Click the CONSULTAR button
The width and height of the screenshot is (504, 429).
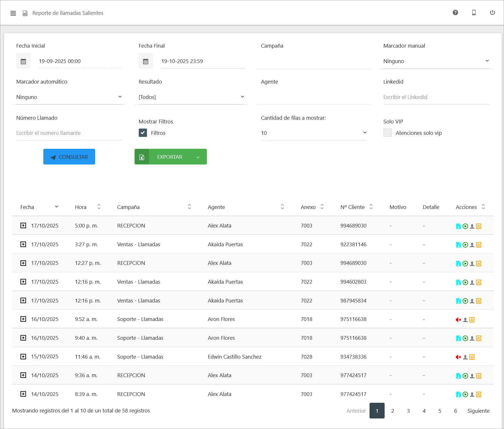tap(69, 157)
